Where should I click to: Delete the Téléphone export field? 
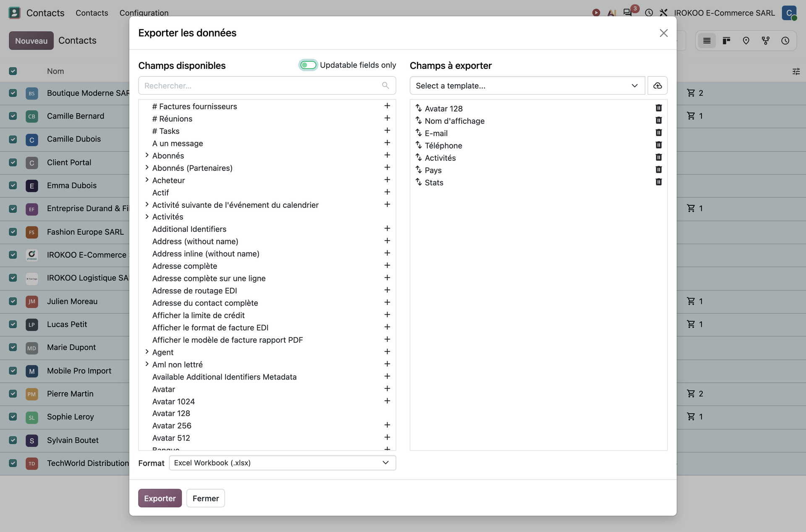coord(658,145)
